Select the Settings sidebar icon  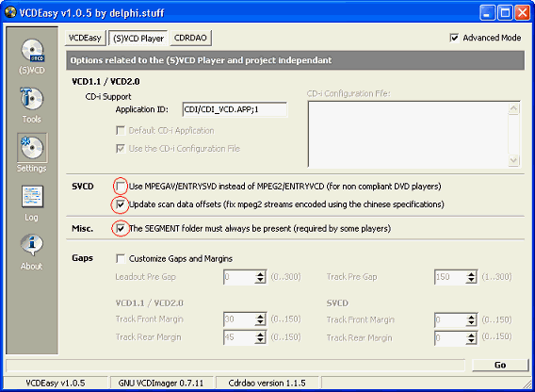coord(32,149)
